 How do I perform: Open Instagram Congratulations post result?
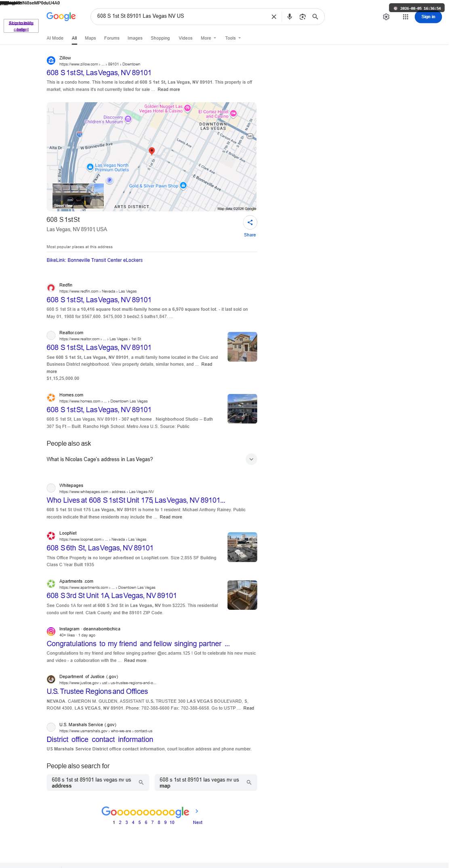(x=138, y=644)
